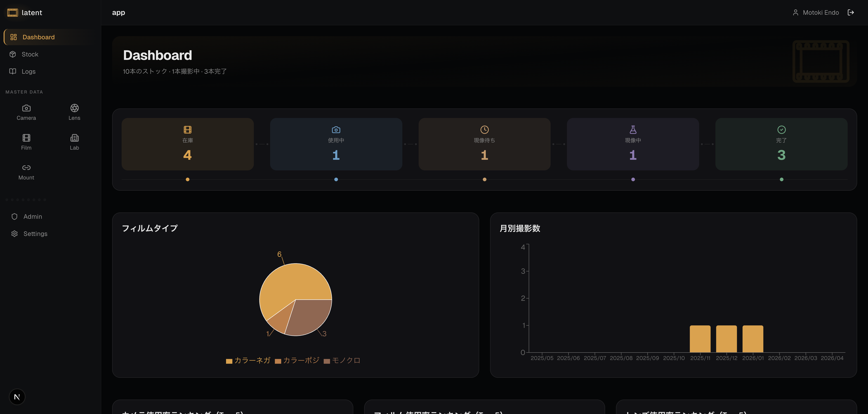The height and width of the screenshot is (414, 868).
Task: Open the Admin page
Action: click(x=33, y=216)
